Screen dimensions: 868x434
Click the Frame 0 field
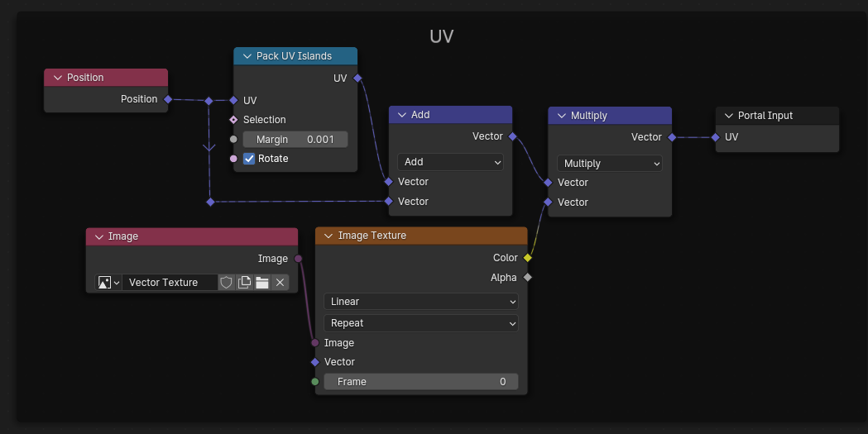[420, 381]
